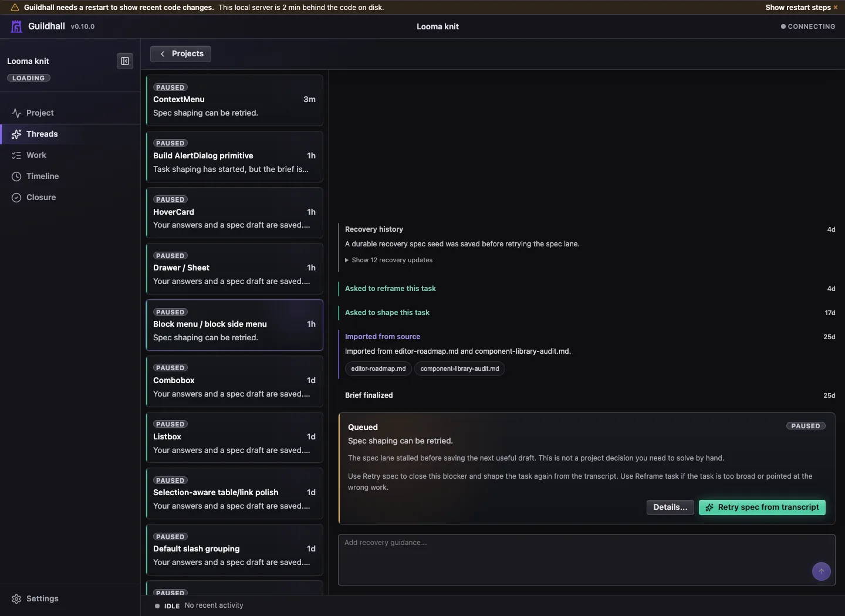Open the Combobox thread
845x616 pixels.
point(234,381)
